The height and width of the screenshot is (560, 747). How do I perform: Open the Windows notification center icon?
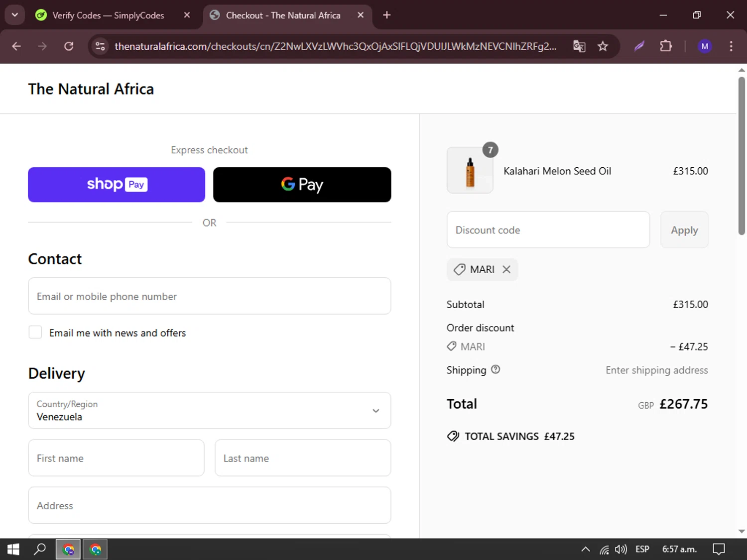coord(719,549)
